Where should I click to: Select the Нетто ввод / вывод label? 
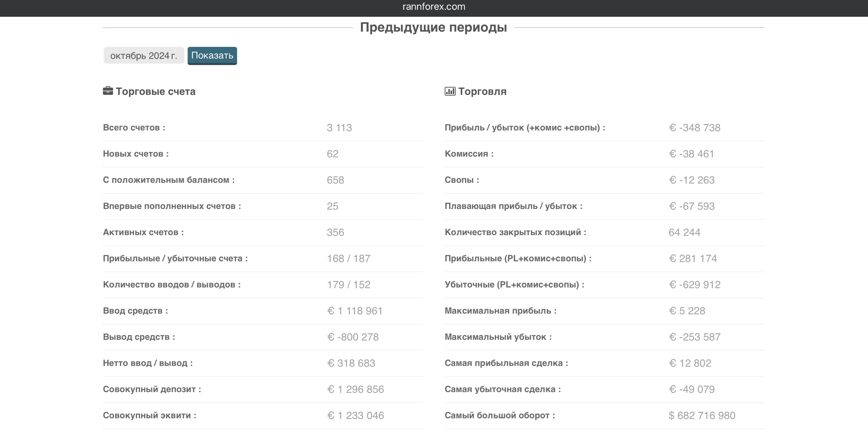pos(148,363)
